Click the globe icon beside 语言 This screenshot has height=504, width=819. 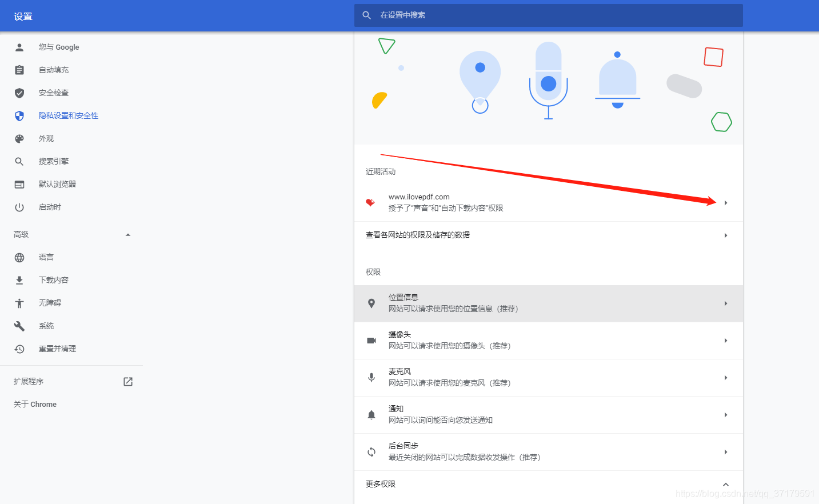[x=19, y=257]
